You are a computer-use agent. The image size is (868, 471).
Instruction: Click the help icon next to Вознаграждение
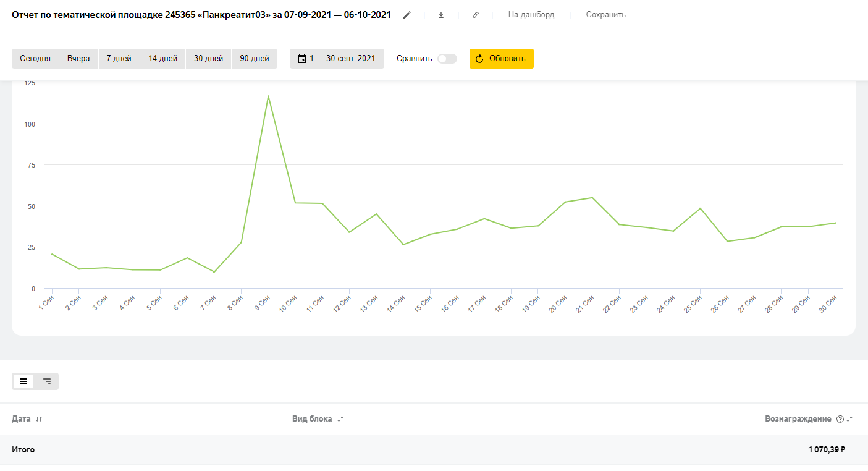(x=840, y=419)
